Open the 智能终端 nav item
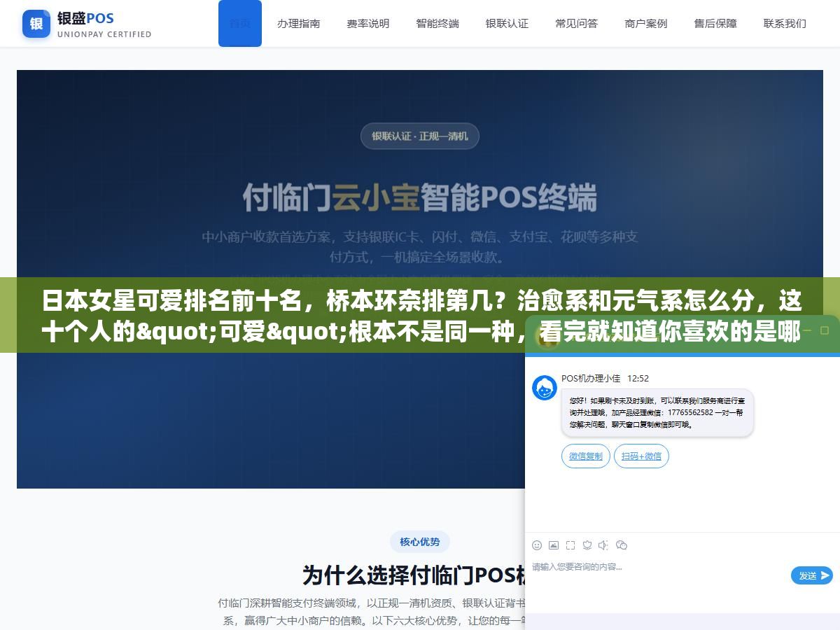 (x=437, y=23)
